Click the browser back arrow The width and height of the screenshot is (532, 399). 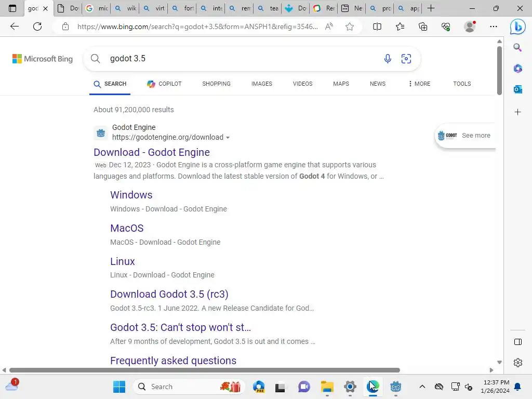pyautogui.click(x=14, y=26)
